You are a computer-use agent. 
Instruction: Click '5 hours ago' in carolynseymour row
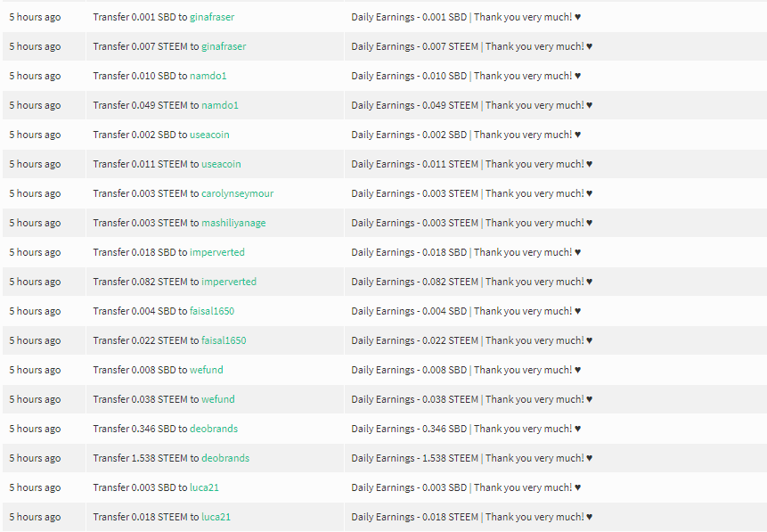[x=35, y=193]
